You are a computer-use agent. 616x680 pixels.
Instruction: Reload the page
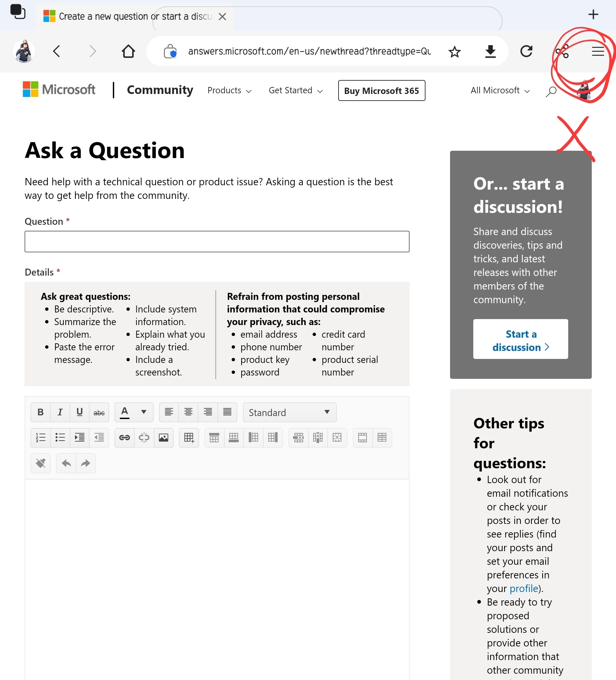(526, 51)
